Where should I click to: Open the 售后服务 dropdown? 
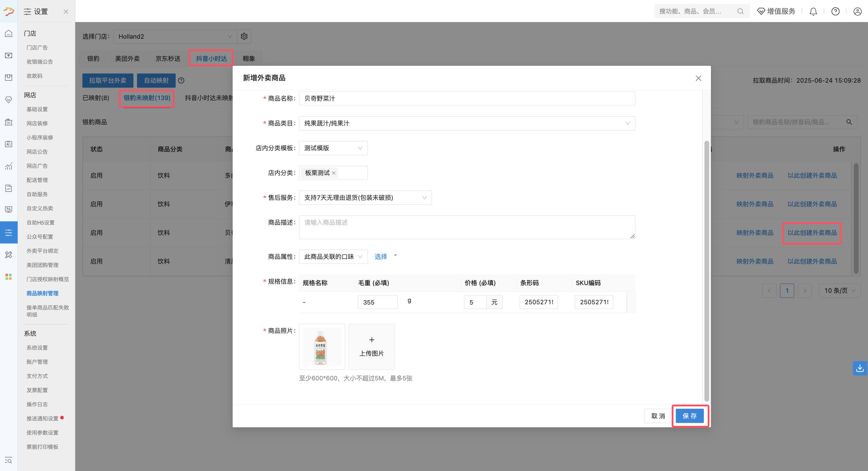[x=365, y=198]
